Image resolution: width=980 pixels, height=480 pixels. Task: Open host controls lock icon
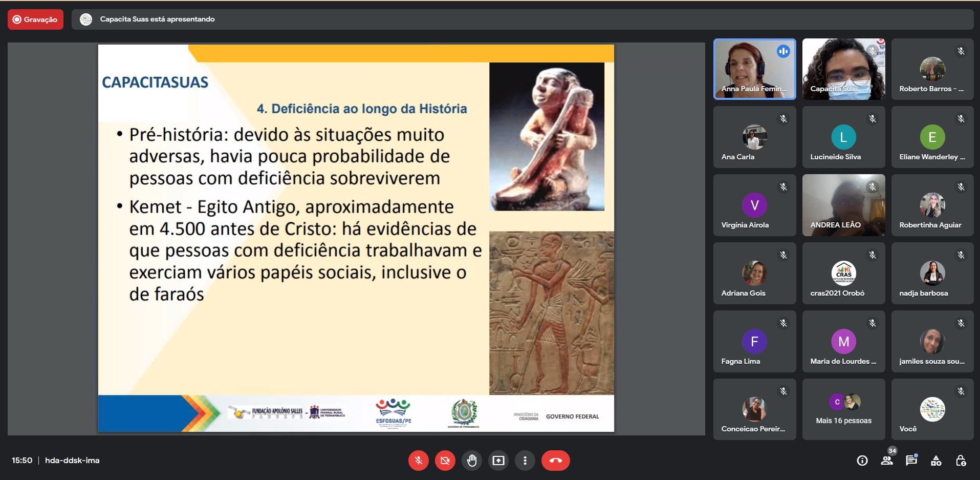tap(961, 461)
